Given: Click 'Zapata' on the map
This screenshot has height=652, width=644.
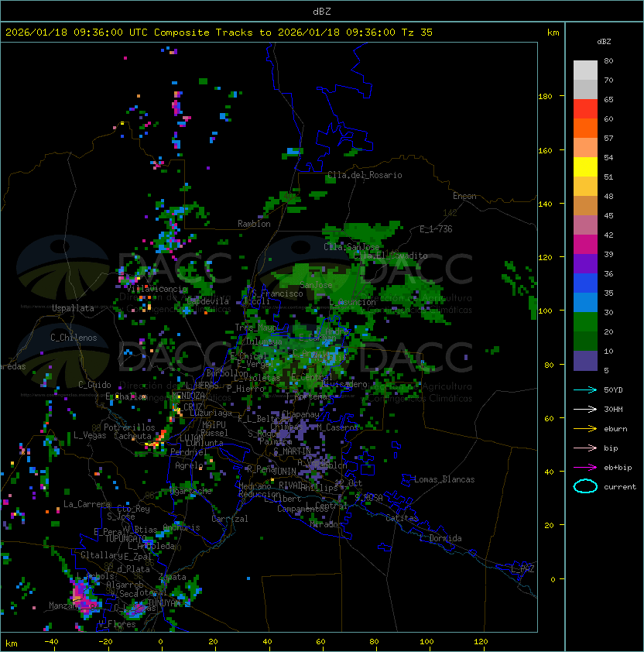Looking at the screenshot, I should click(x=172, y=577).
